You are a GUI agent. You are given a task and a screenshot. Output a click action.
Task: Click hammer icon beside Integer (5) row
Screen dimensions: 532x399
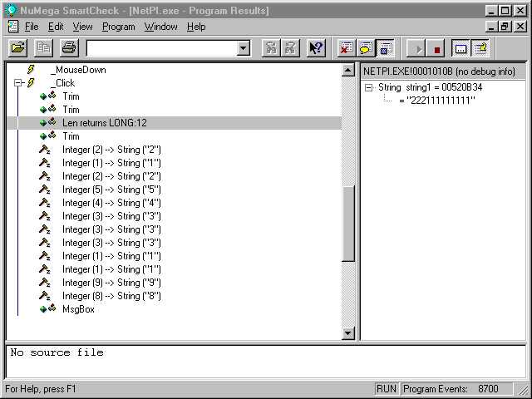[45, 190]
